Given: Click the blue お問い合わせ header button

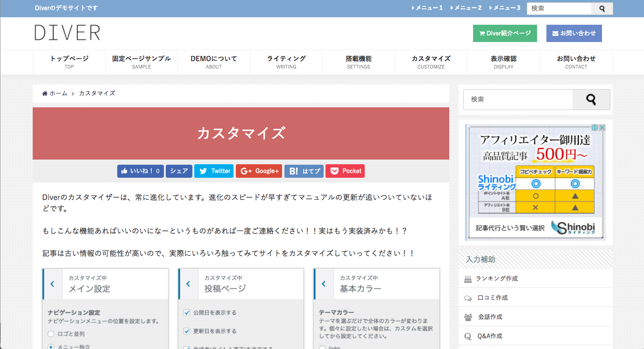Looking at the screenshot, I should (x=574, y=34).
